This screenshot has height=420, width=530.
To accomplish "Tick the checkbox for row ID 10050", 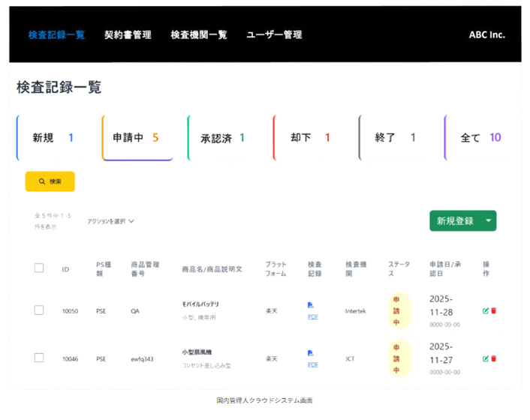I will click(39, 310).
